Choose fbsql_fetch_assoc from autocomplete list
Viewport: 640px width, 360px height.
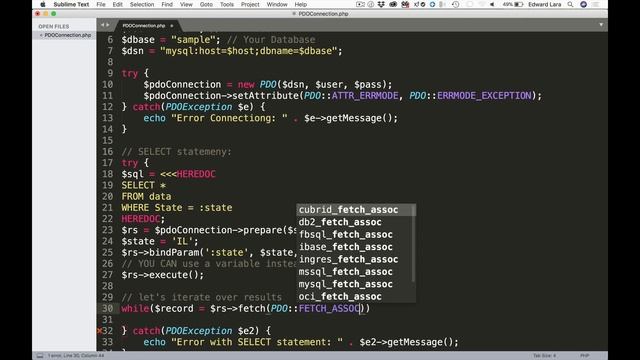pos(356,235)
